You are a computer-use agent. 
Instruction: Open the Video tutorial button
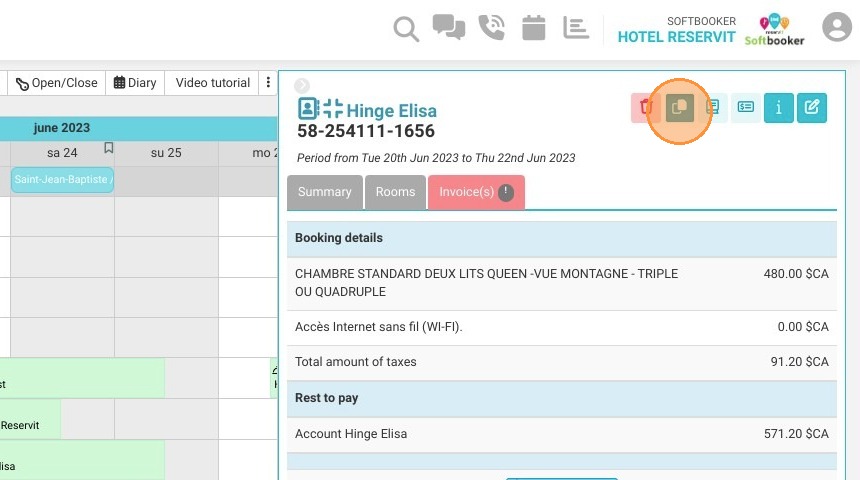[213, 83]
